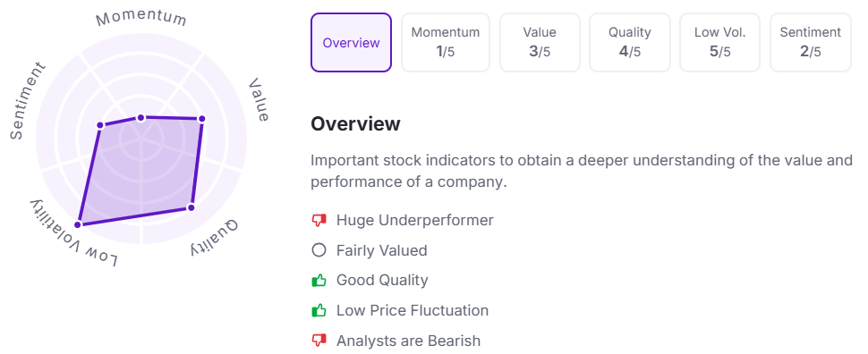
Task: Click the thumbs-up icon beside Low Price Fluctuation
Action: [319, 310]
